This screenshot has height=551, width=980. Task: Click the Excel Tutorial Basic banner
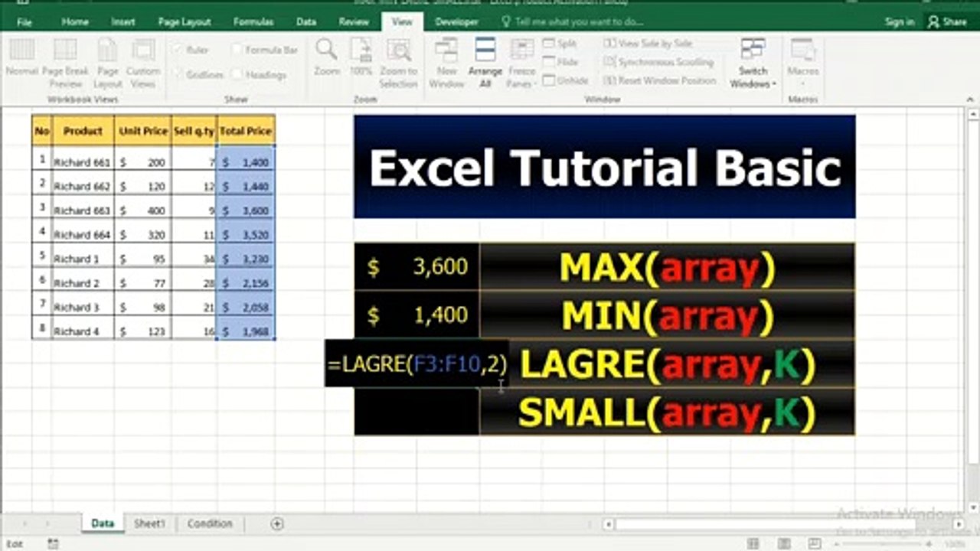605,167
